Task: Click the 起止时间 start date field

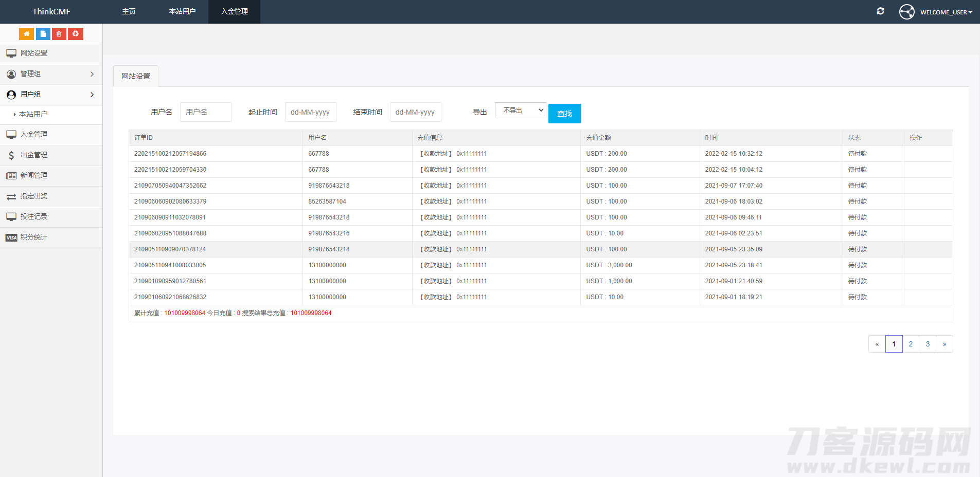Action: point(310,112)
